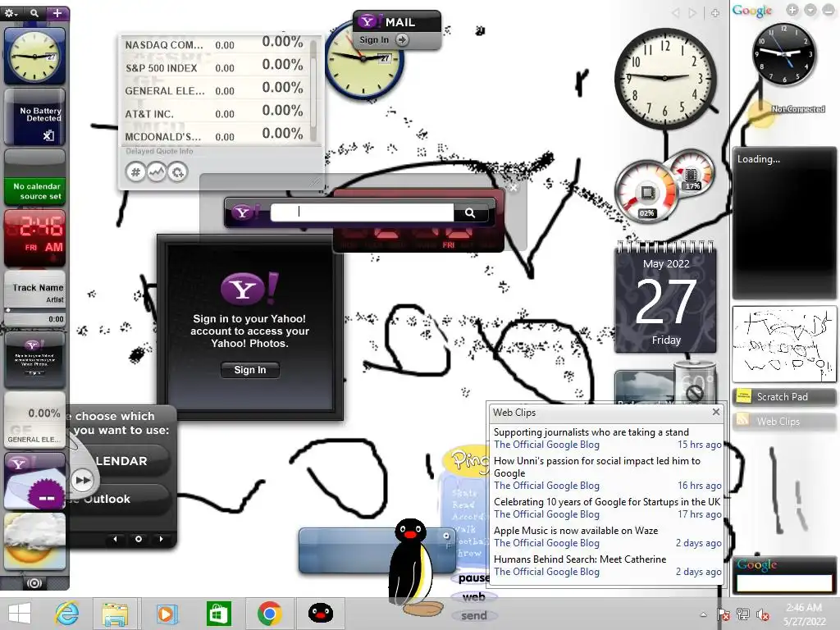Click the hash symbol button in stock widget

point(135,172)
